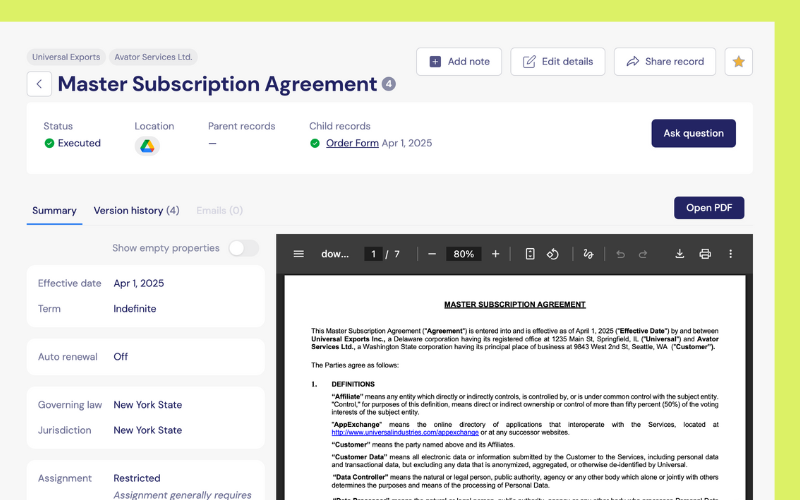Select the Emails (0) tab
The height and width of the screenshot is (500, 800).
(x=219, y=211)
